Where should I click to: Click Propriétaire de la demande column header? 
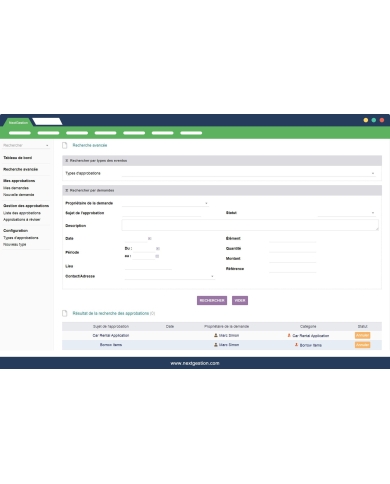[227, 326]
